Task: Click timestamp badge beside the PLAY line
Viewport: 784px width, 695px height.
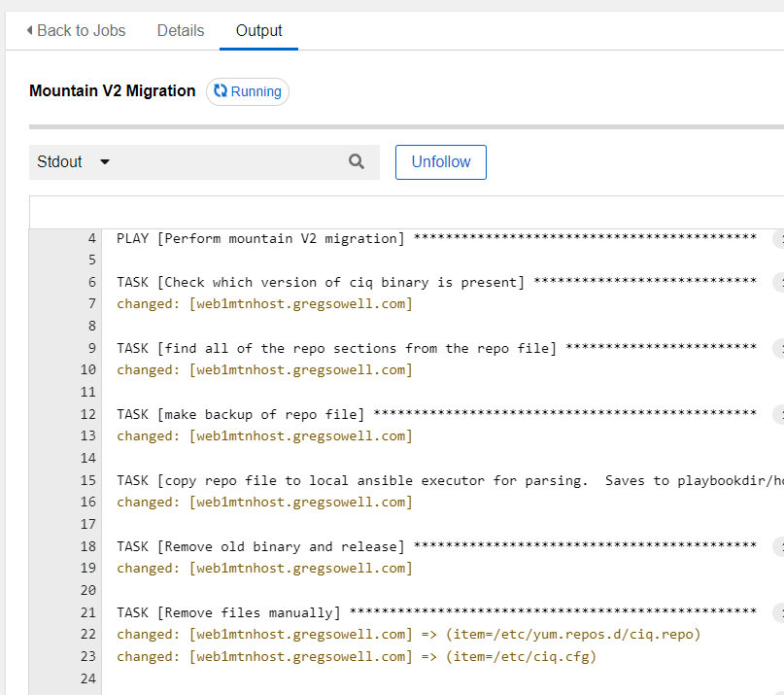Action: click(x=778, y=238)
